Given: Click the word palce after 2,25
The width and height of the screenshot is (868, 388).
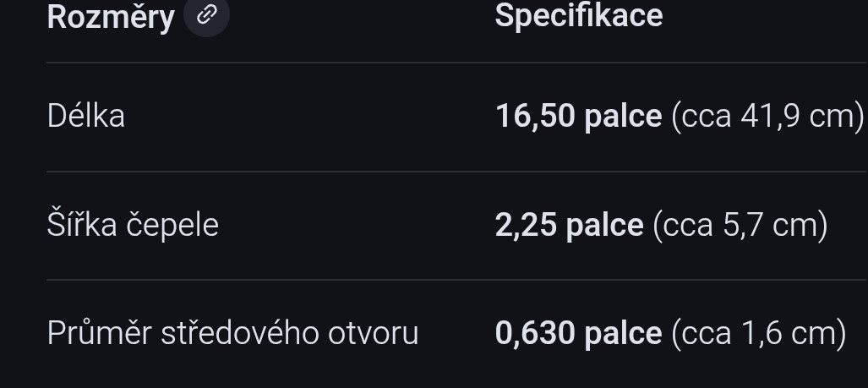Looking at the screenshot, I should [x=605, y=225].
